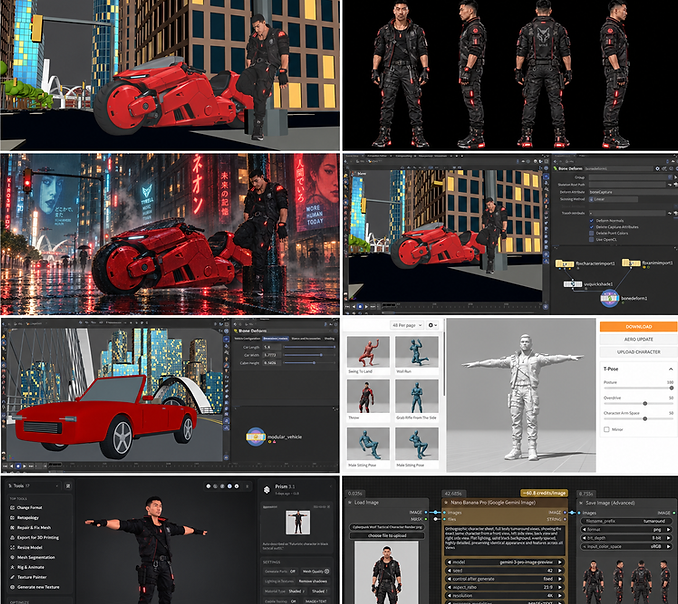Open the input_color_space sRGB selector
This screenshot has width=678, height=604.
click(x=626, y=546)
